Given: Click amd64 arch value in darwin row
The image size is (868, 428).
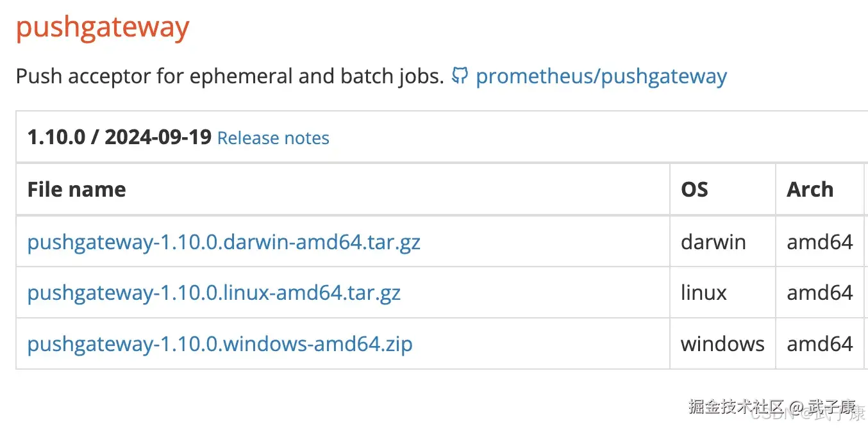Looking at the screenshot, I should coord(820,242).
